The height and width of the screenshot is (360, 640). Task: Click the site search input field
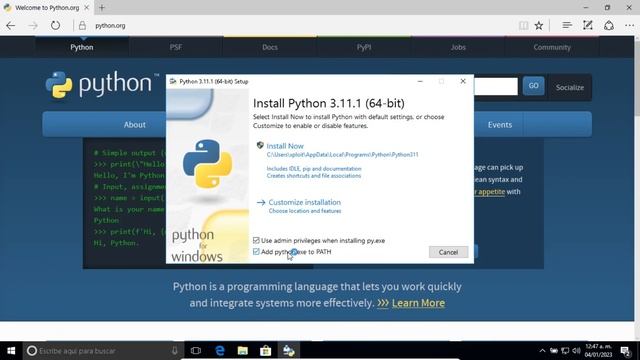tap(496, 86)
